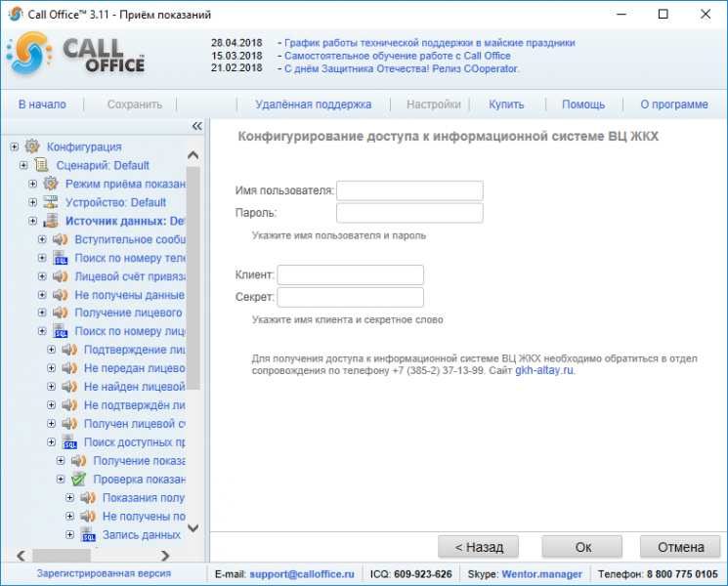Focus the Пароль input field
The width and height of the screenshot is (728, 586).
[x=409, y=213]
